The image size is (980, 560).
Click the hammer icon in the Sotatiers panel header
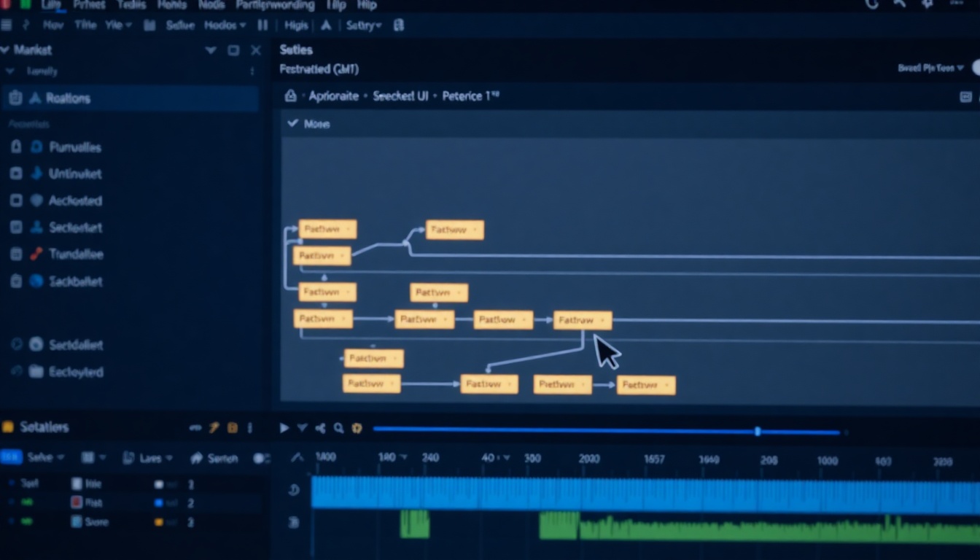tap(214, 428)
